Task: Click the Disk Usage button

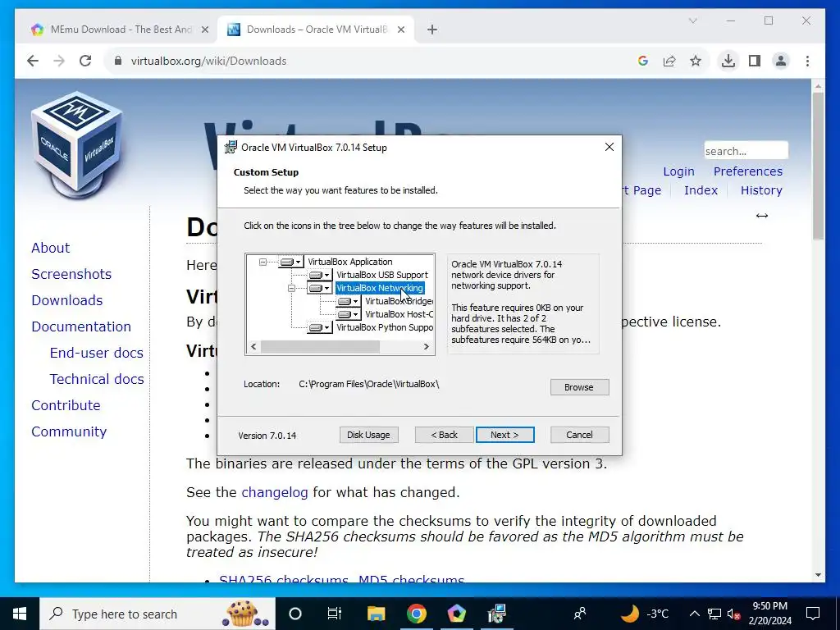Action: [x=368, y=435]
